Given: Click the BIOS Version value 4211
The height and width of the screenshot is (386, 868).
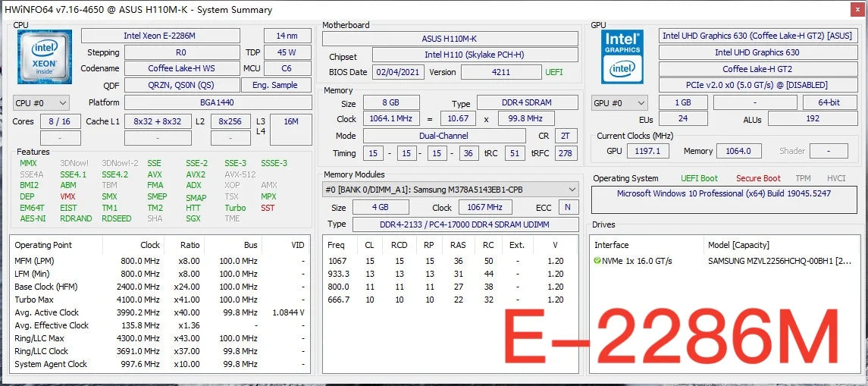Looking at the screenshot, I should pos(501,72).
